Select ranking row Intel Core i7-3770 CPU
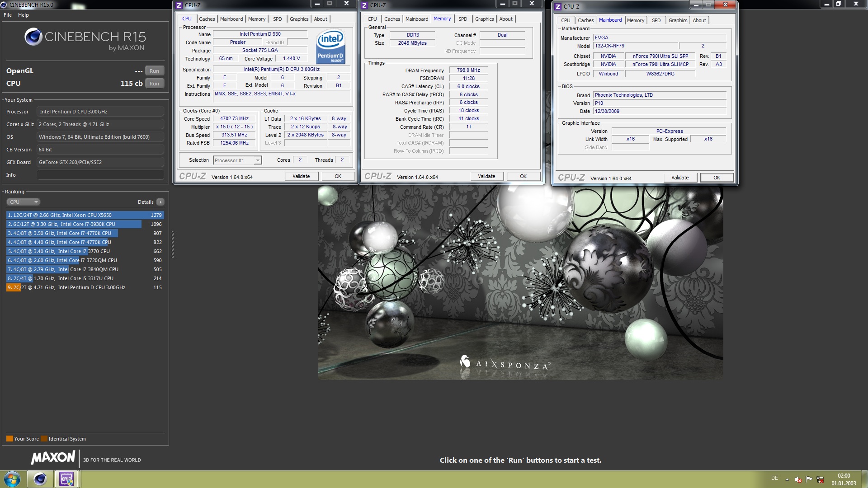The height and width of the screenshot is (488, 868). 85,251
